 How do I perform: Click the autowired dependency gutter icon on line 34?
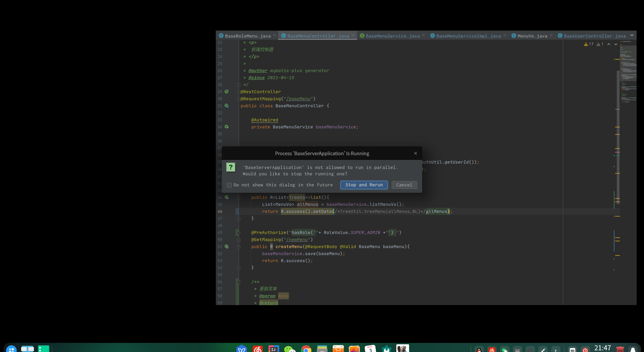[227, 127]
